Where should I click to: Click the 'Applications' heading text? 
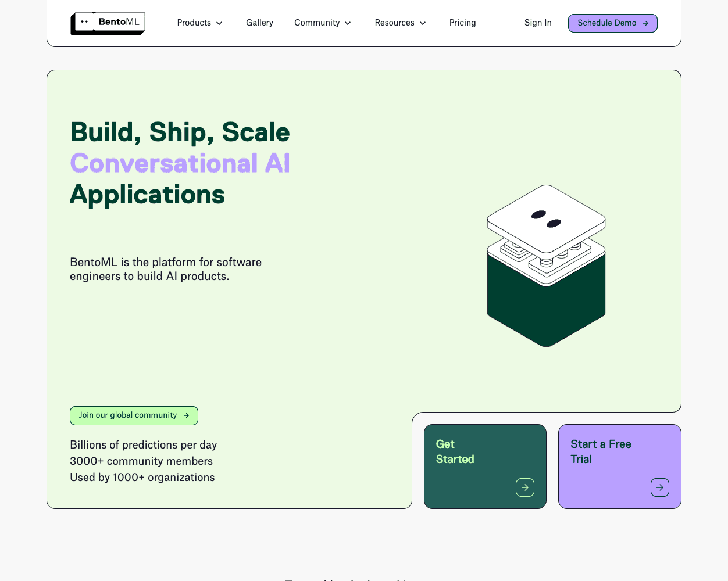click(x=147, y=195)
